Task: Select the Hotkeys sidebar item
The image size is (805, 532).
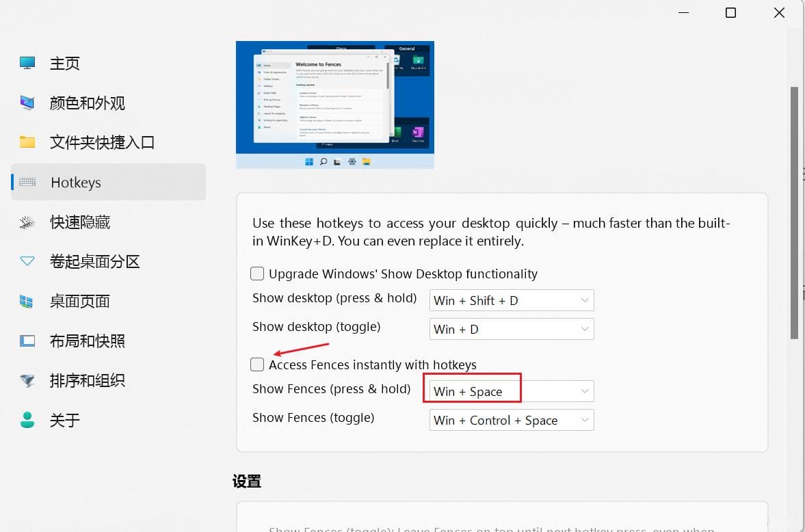Action: 108,182
